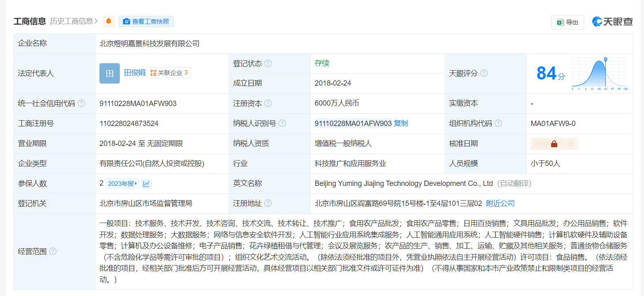The image size is (644, 296).
Task: Click help icon beside 注册地址
Action: pos(268,203)
